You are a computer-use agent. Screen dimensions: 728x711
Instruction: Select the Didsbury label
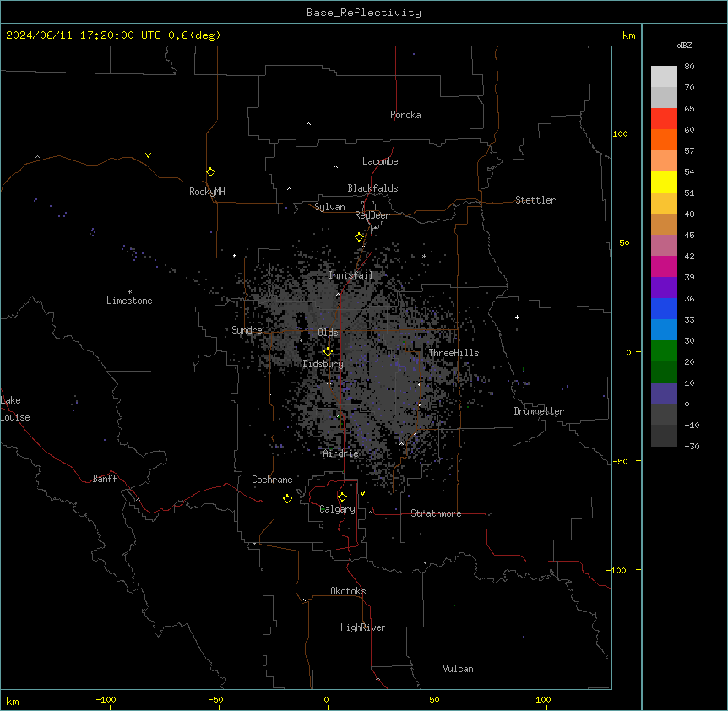pyautogui.click(x=323, y=364)
